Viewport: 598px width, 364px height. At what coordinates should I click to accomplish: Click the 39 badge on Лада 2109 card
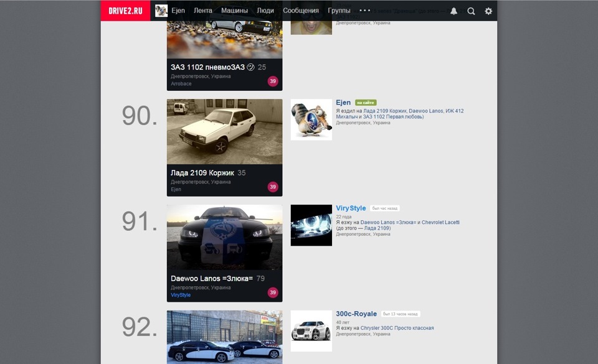pos(273,187)
